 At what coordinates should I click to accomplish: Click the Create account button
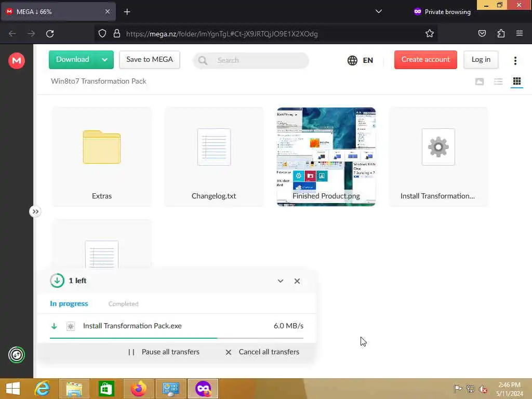tap(425, 60)
